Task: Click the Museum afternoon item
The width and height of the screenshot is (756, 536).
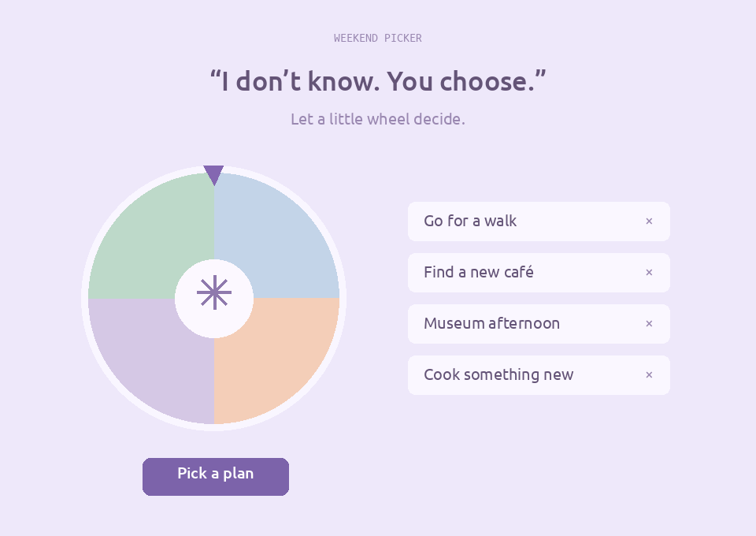Action: click(x=539, y=323)
